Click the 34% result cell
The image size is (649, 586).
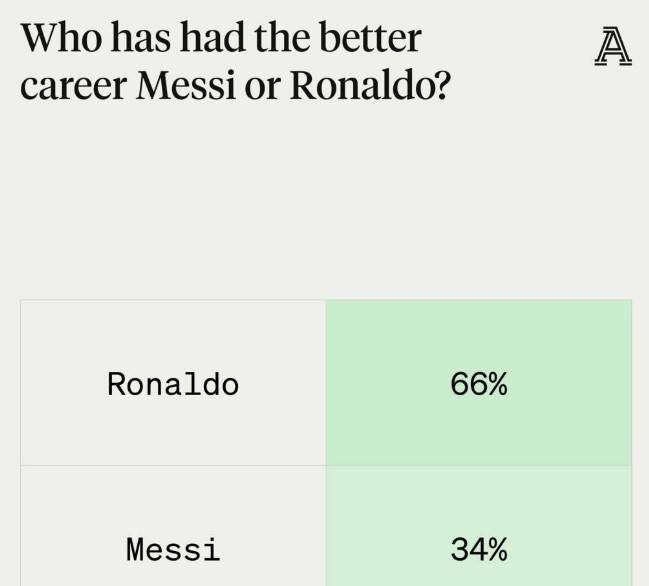479,549
